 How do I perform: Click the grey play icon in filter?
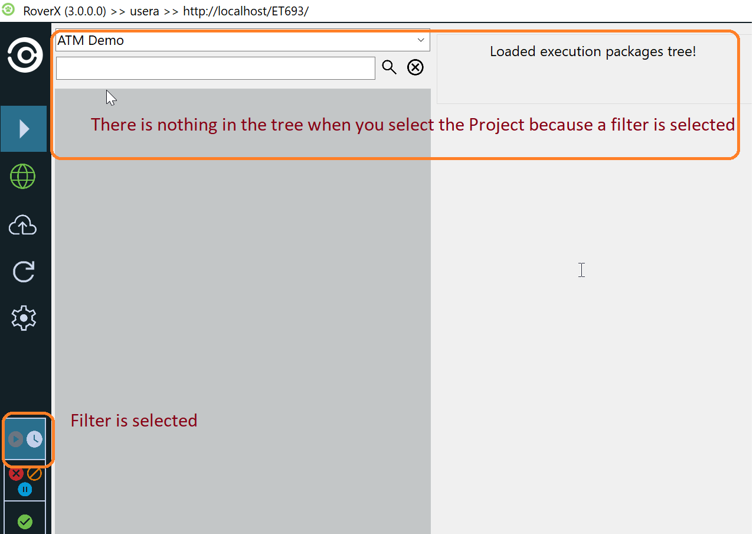click(16, 439)
